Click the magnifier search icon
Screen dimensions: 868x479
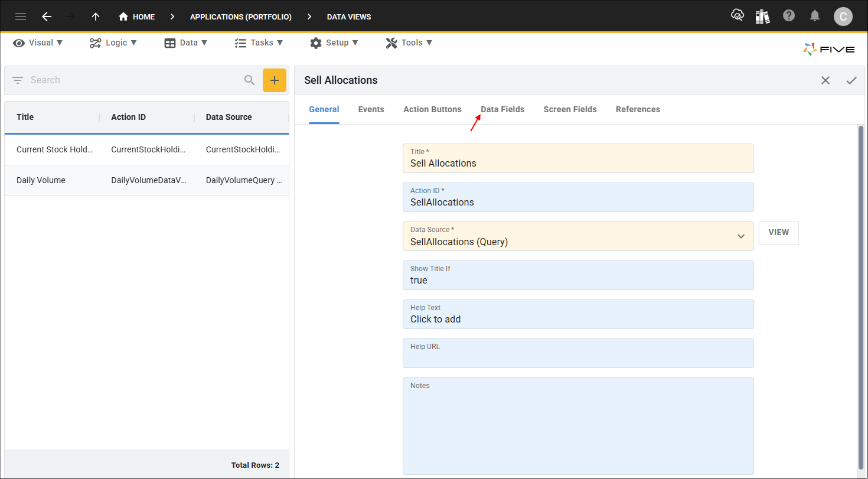pyautogui.click(x=250, y=80)
